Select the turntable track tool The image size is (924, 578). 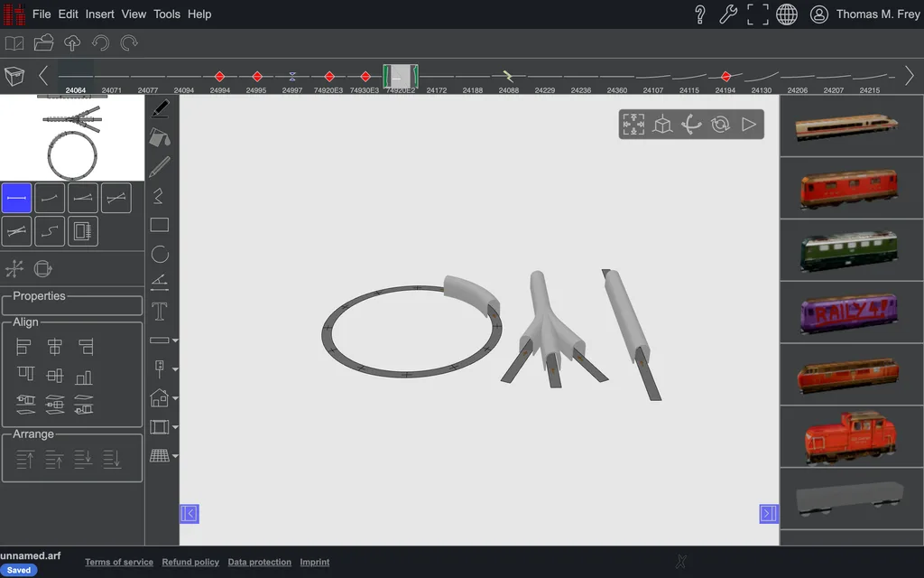[83, 231]
